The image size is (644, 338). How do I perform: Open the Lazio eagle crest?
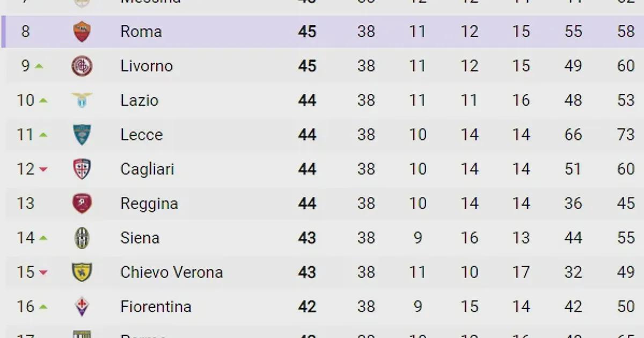[x=82, y=100]
